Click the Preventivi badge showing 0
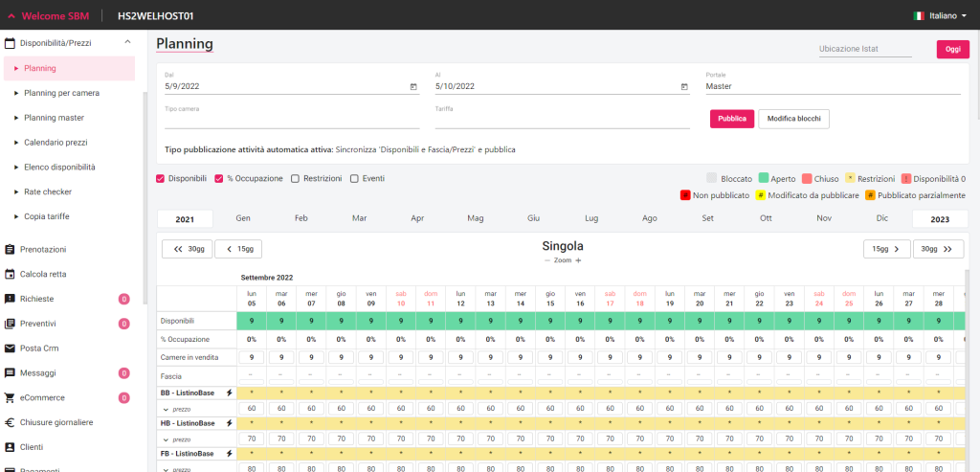This screenshot has height=472, width=980. tap(123, 324)
